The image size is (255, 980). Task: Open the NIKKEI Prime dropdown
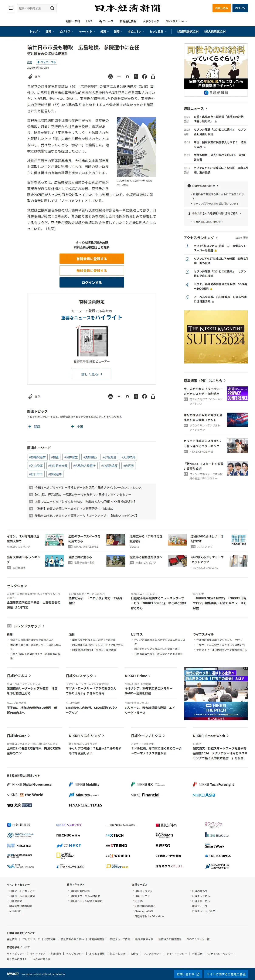click(x=176, y=21)
